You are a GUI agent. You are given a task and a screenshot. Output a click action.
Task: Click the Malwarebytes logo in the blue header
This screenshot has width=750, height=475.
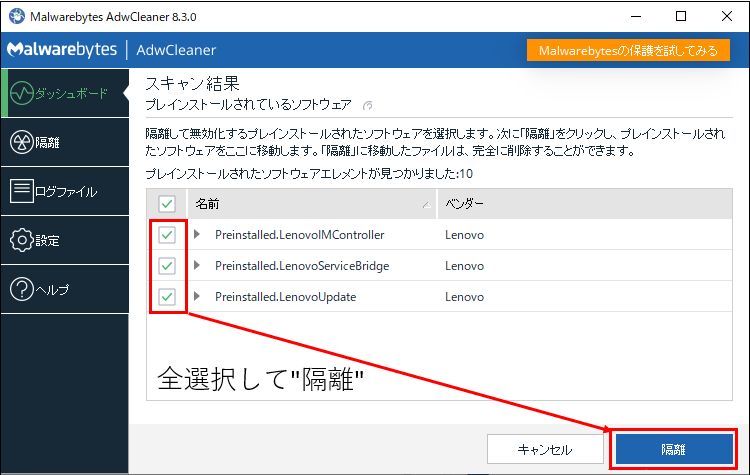click(62, 50)
